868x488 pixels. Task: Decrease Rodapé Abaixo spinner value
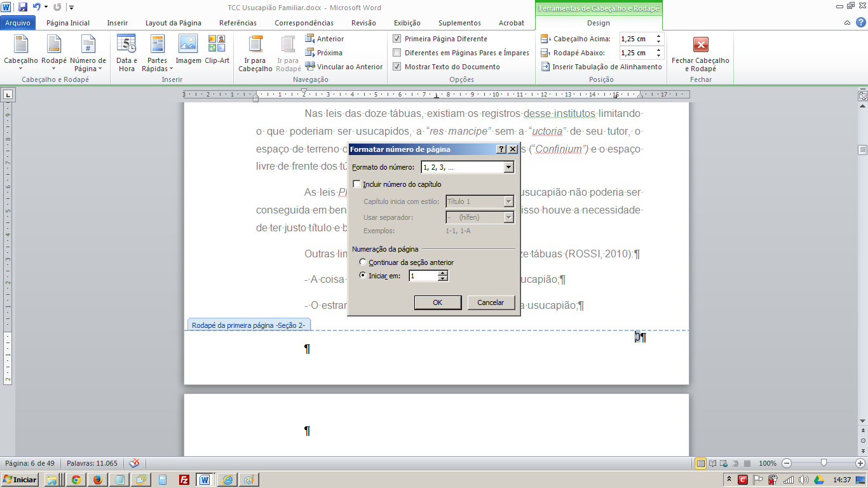pyautogui.click(x=659, y=56)
